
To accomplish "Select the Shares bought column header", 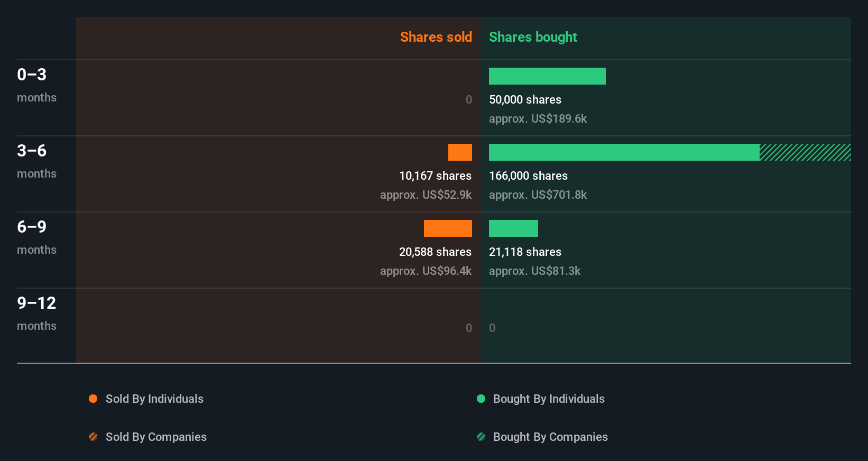I will [533, 37].
